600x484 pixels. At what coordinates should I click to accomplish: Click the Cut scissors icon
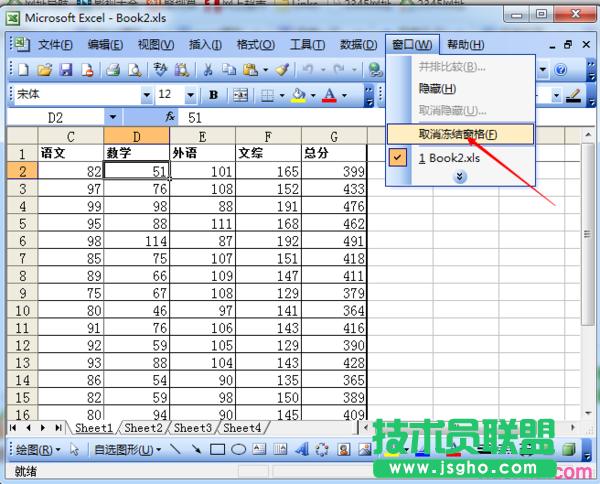point(207,70)
